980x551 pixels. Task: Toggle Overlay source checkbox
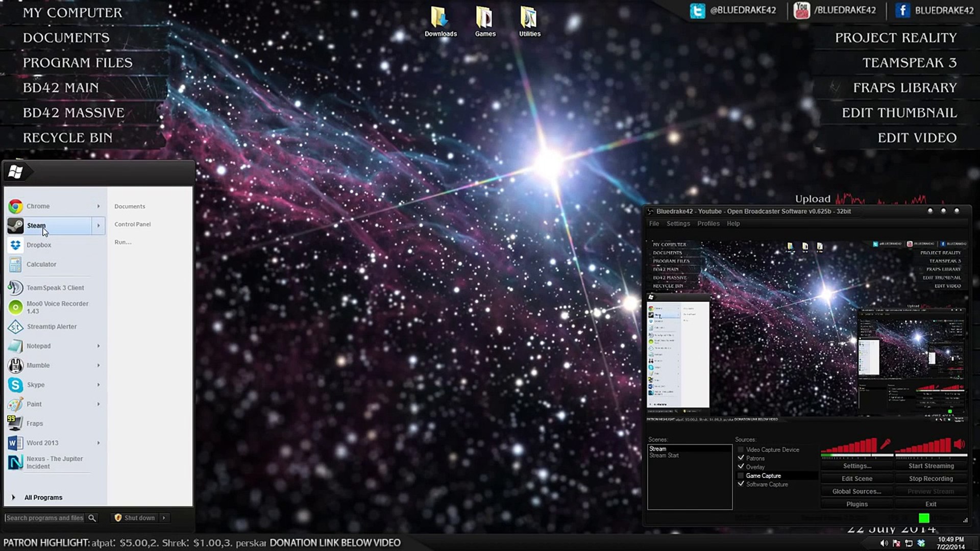pyautogui.click(x=741, y=467)
